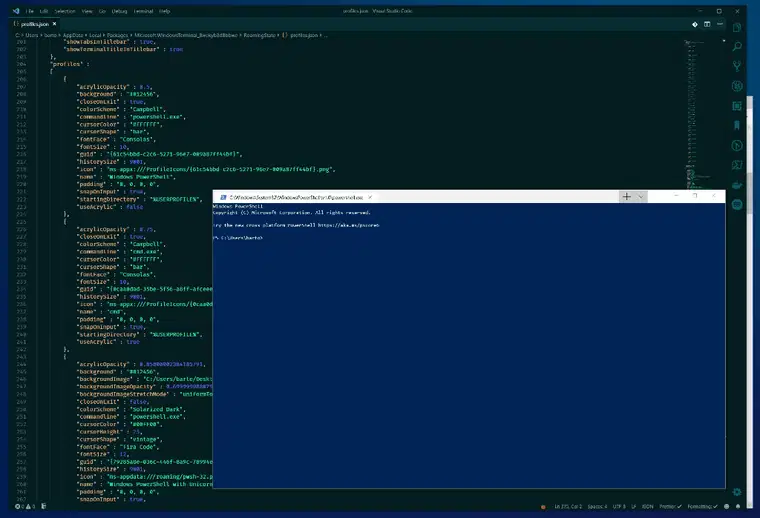Click the source control diamond icon in the editor toolbar
This screenshot has width=760, height=518.
coord(695,24)
